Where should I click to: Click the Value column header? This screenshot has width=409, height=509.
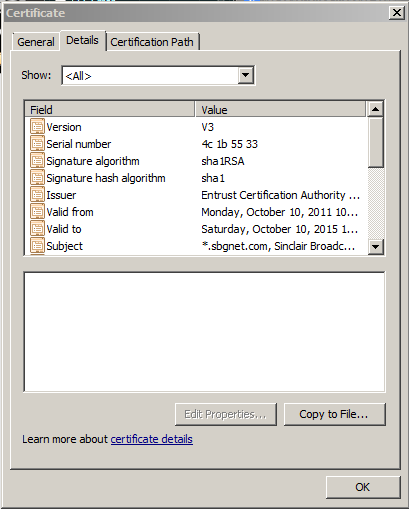[281, 110]
